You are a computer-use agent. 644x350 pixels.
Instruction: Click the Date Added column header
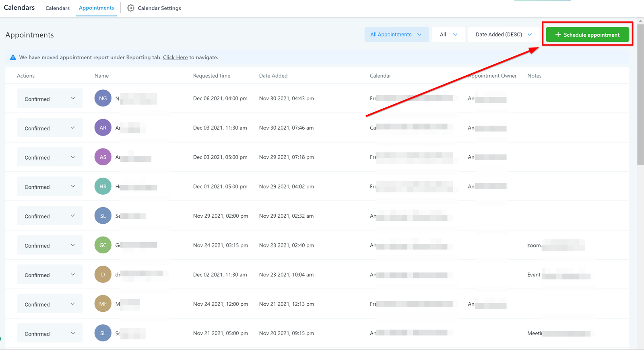(x=273, y=76)
